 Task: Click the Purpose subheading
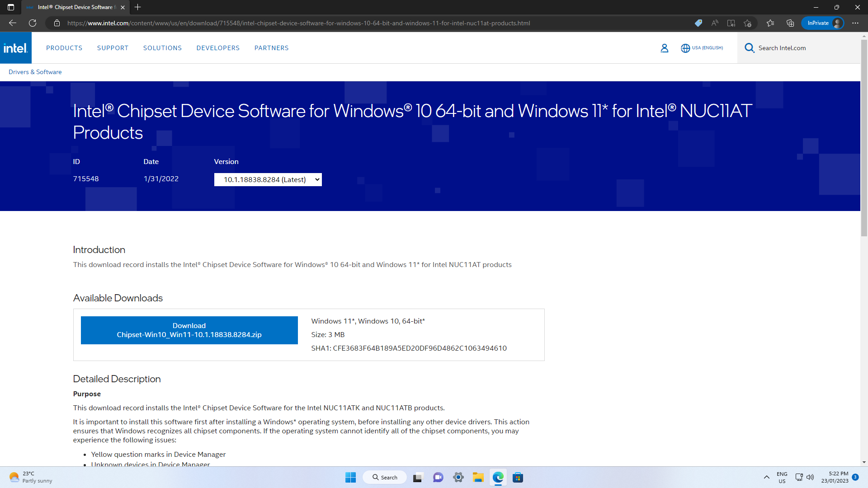87,394
